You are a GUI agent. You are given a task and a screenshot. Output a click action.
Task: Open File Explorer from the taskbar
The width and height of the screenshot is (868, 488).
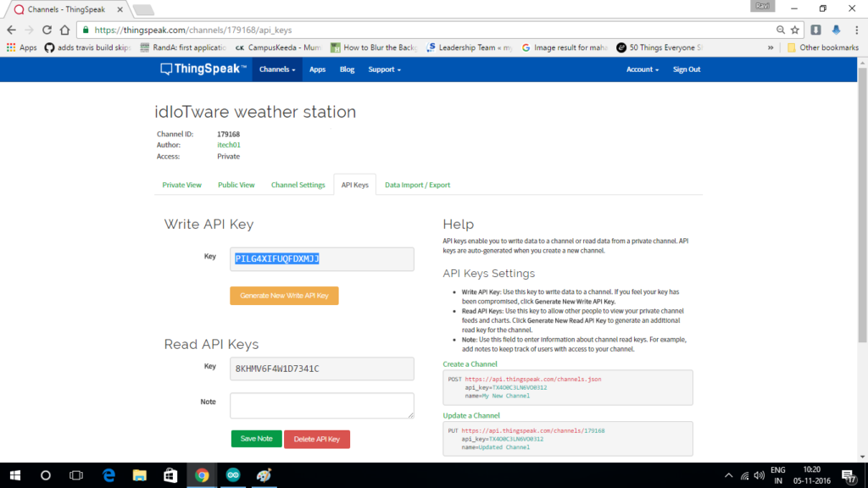[x=140, y=475]
